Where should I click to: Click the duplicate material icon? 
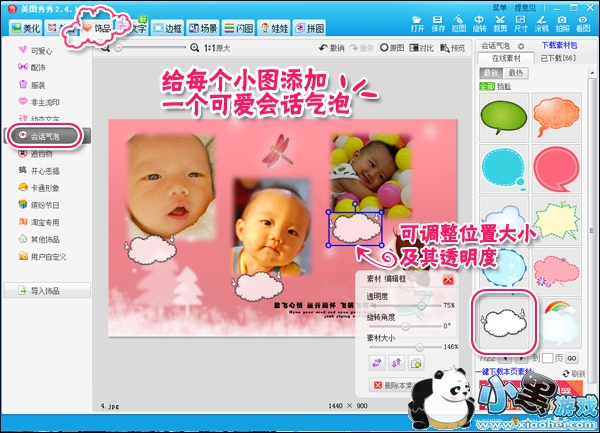point(416,363)
